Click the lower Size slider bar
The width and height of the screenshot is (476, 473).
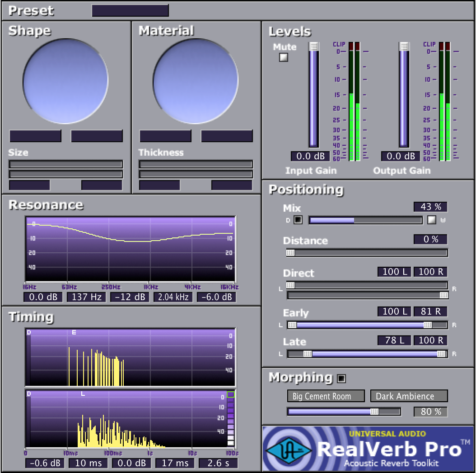point(66,174)
